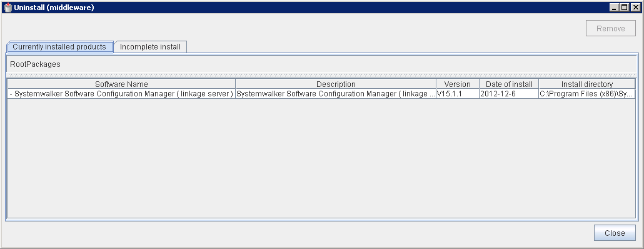Minimize the Uninstall (middleware) window
Image resolution: width=644 pixels, height=249 pixels.
(x=615, y=7)
